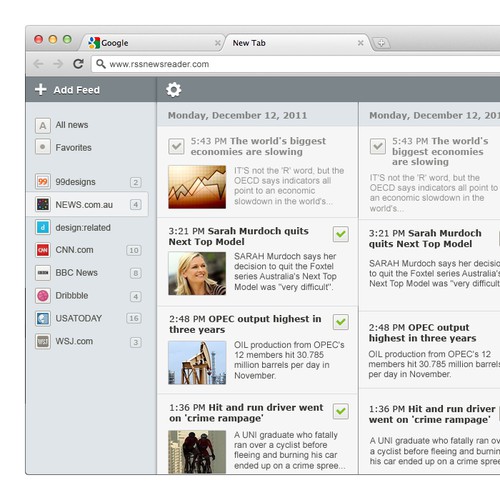Select the USATODAY feed label
The height and width of the screenshot is (500, 500).
pos(79,318)
